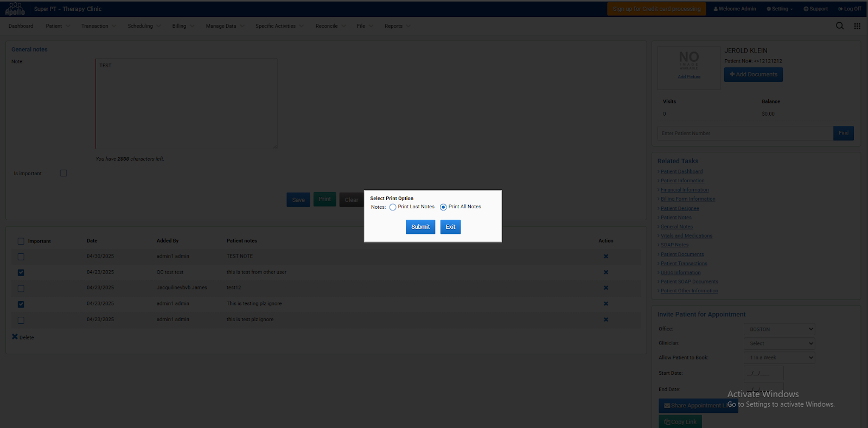868x428 pixels.
Task: Uncheck important box for QC test note
Action: (x=21, y=273)
